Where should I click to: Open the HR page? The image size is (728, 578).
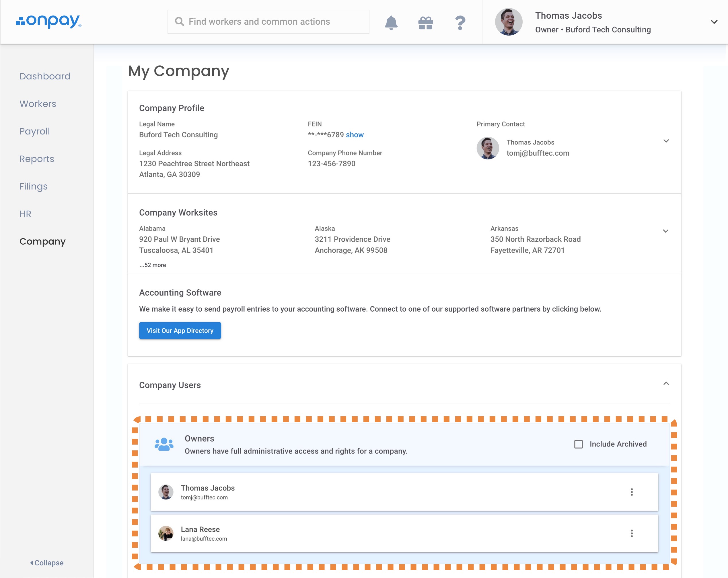point(25,214)
